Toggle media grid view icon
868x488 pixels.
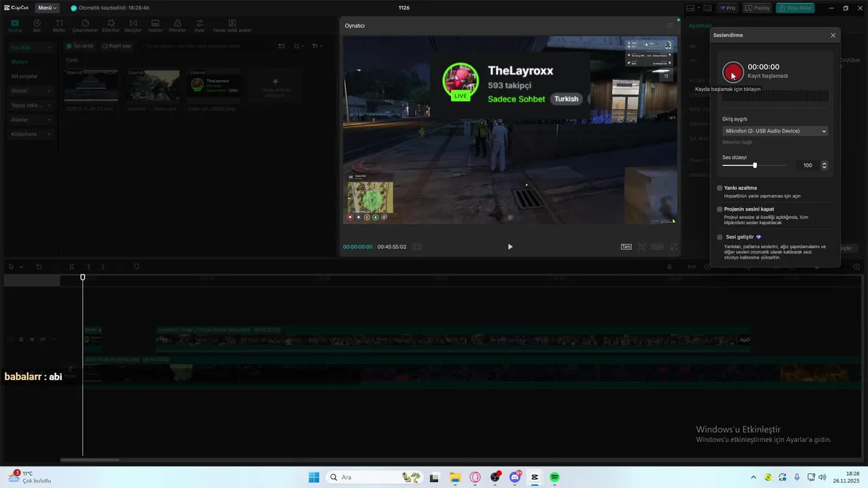click(x=282, y=46)
